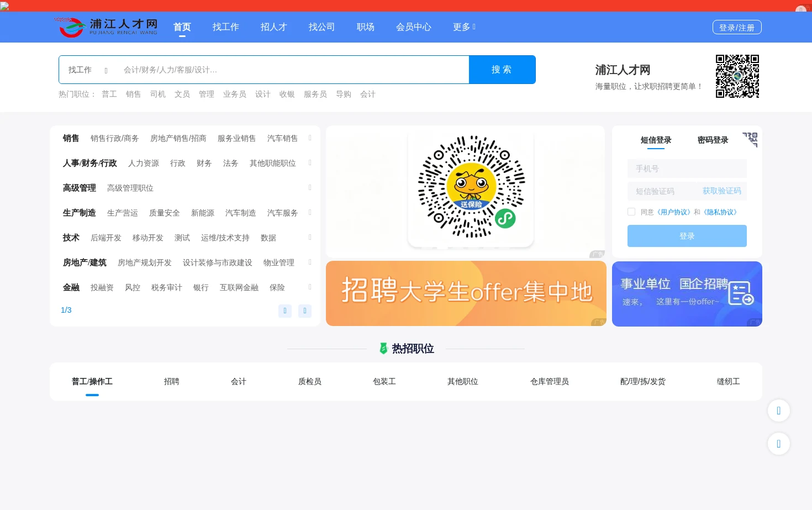
Task: Click the blue 登录 submit button
Action: coord(687,236)
